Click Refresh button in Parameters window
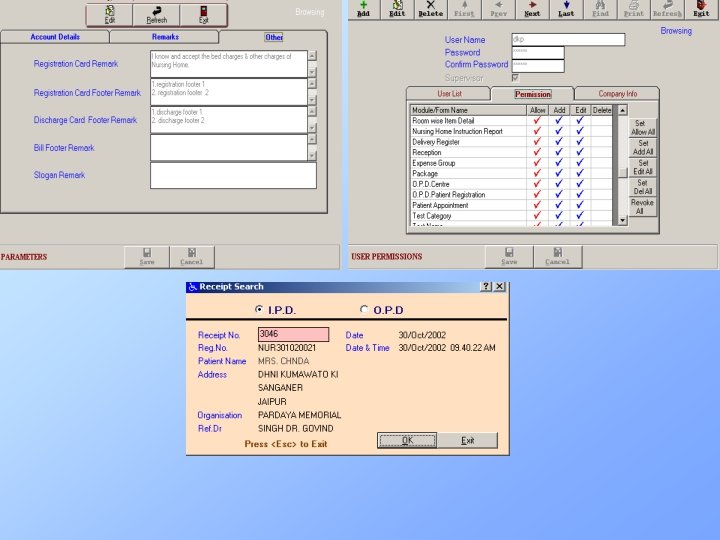 click(157, 15)
